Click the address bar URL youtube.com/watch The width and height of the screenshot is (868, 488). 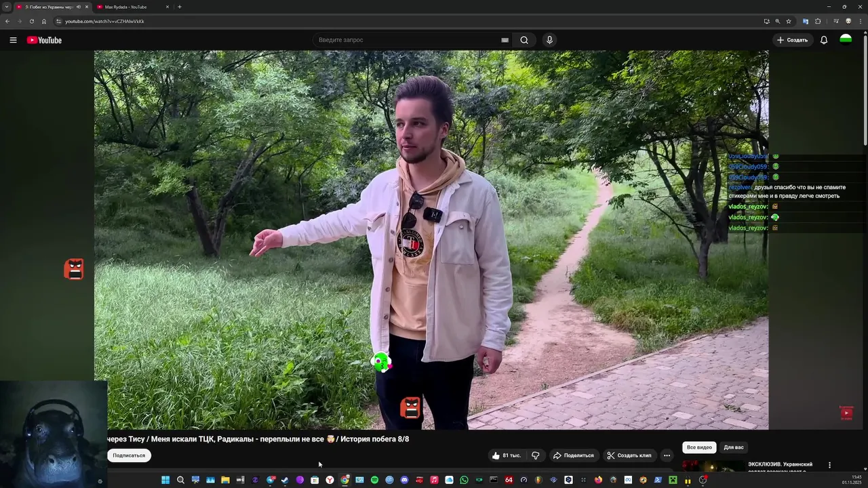pyautogui.click(x=104, y=21)
